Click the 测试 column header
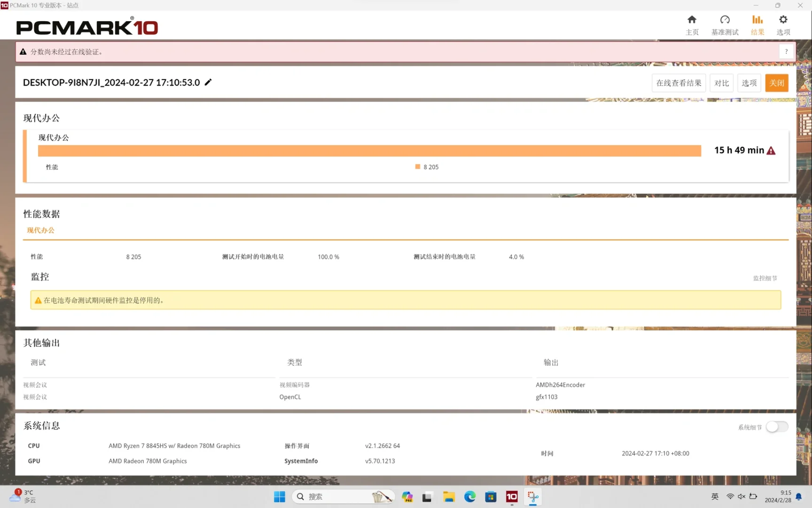812x508 pixels. [x=38, y=362]
